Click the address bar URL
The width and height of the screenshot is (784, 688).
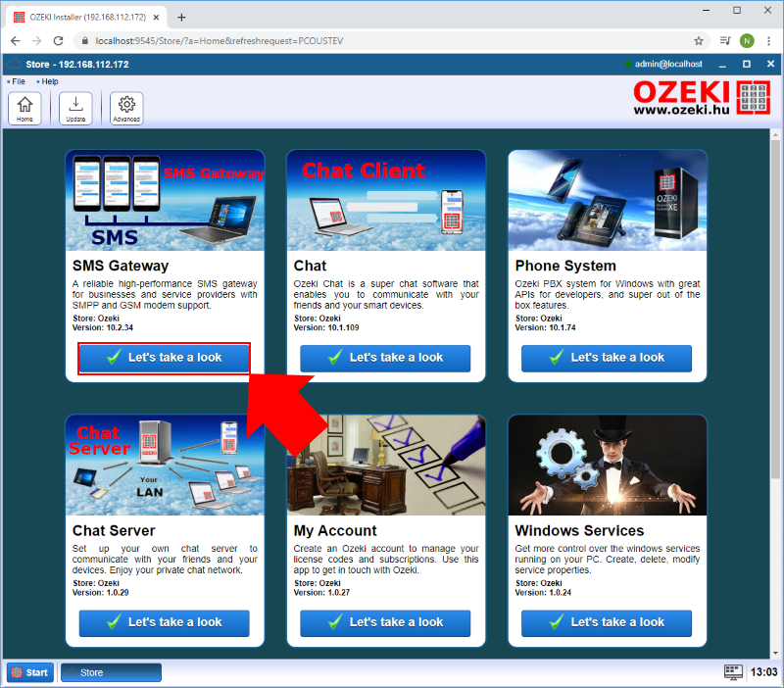pyautogui.click(x=219, y=41)
